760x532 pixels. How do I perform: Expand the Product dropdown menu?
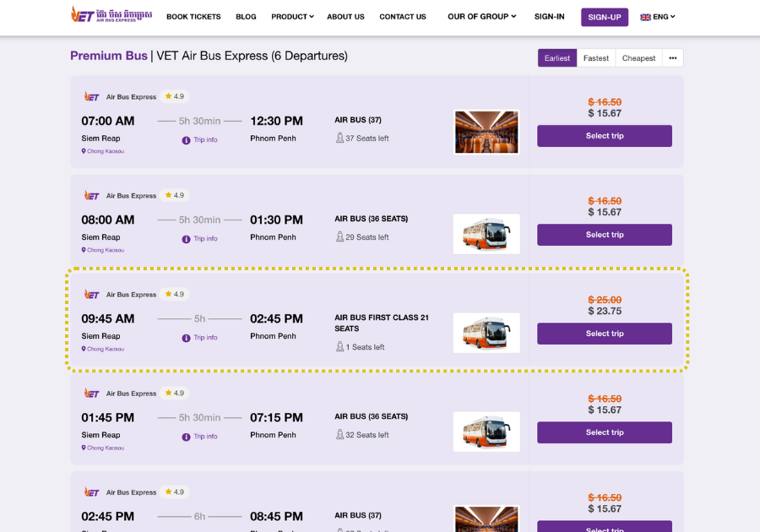[292, 17]
